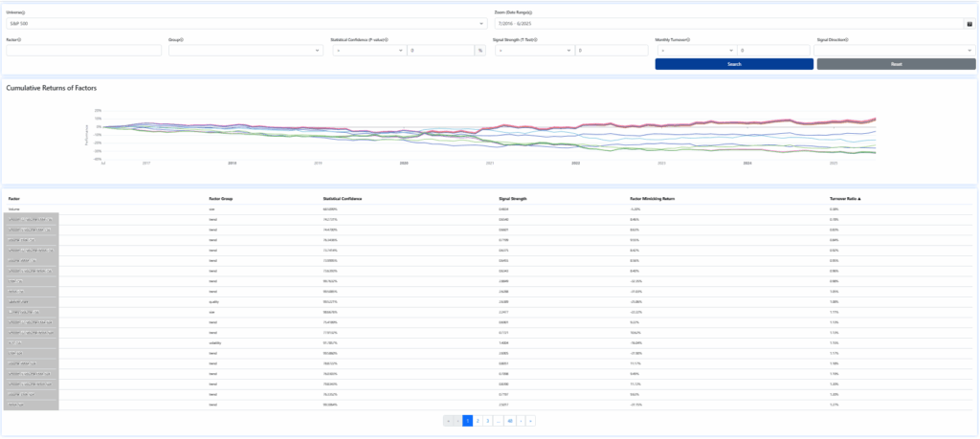Click info icon beside Universe label

click(x=21, y=12)
